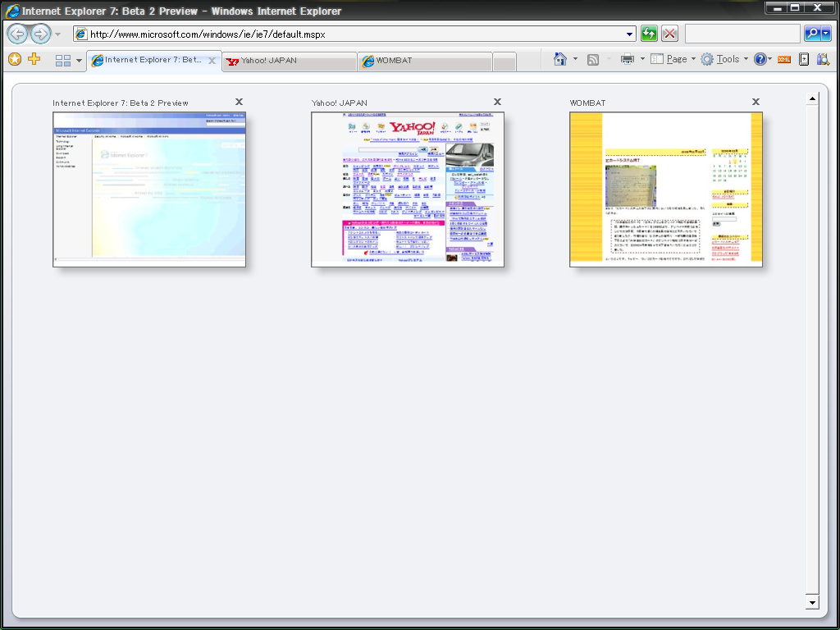Click the IE logo in the title bar
Screen dimensions: 840x630
tap(13, 11)
